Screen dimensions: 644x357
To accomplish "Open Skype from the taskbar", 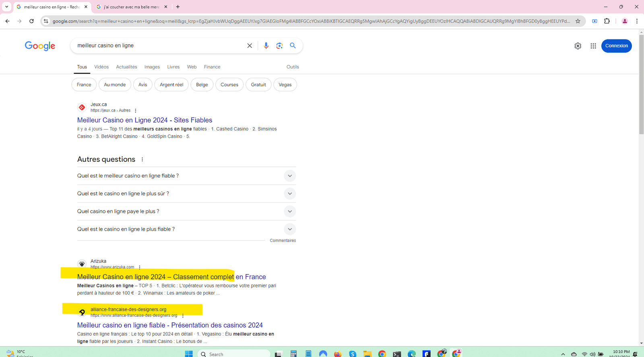I will 353,354.
